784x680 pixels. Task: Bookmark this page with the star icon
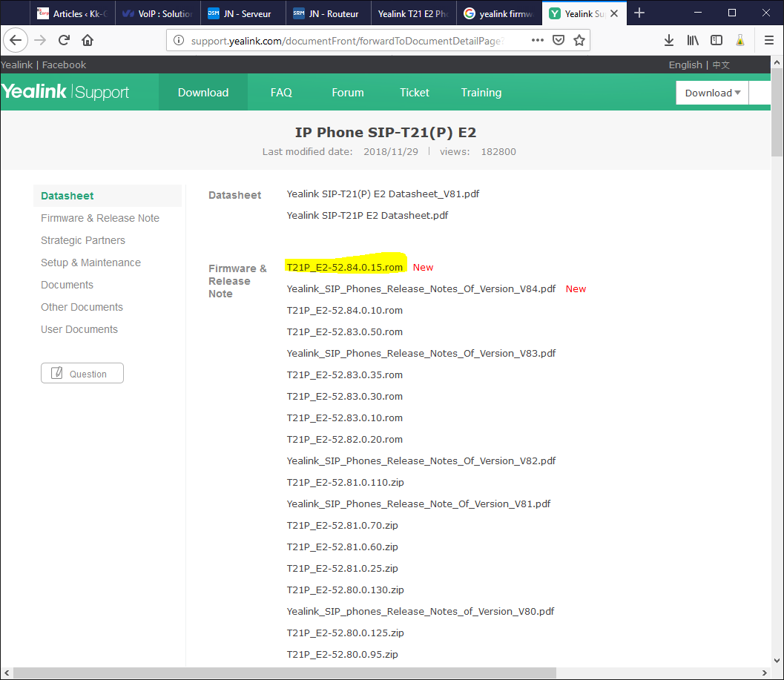(x=579, y=40)
